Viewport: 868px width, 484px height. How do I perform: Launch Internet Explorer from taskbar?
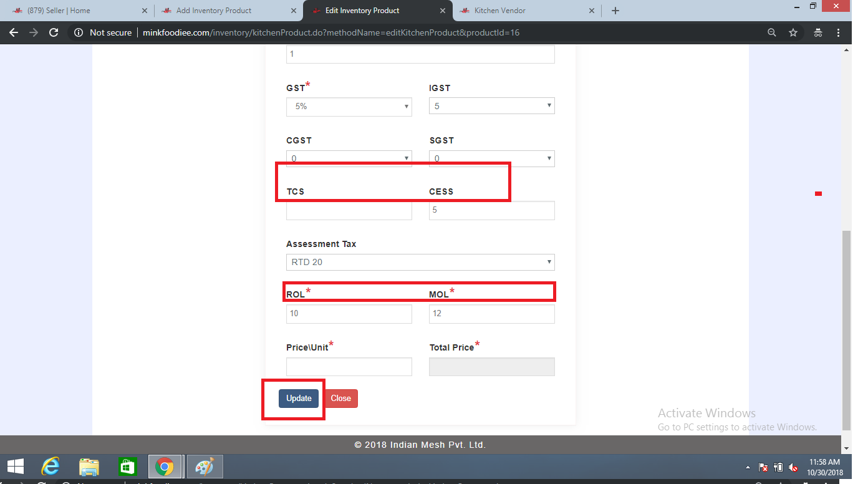51,467
